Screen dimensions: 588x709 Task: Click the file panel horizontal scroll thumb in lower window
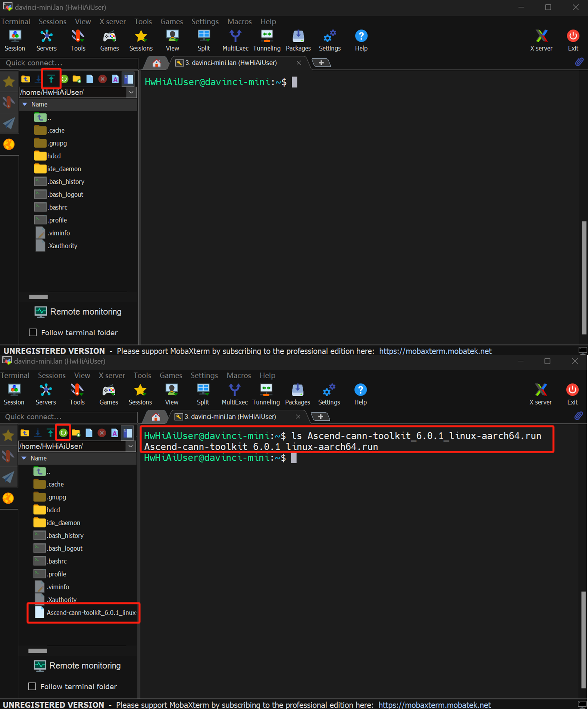38,651
